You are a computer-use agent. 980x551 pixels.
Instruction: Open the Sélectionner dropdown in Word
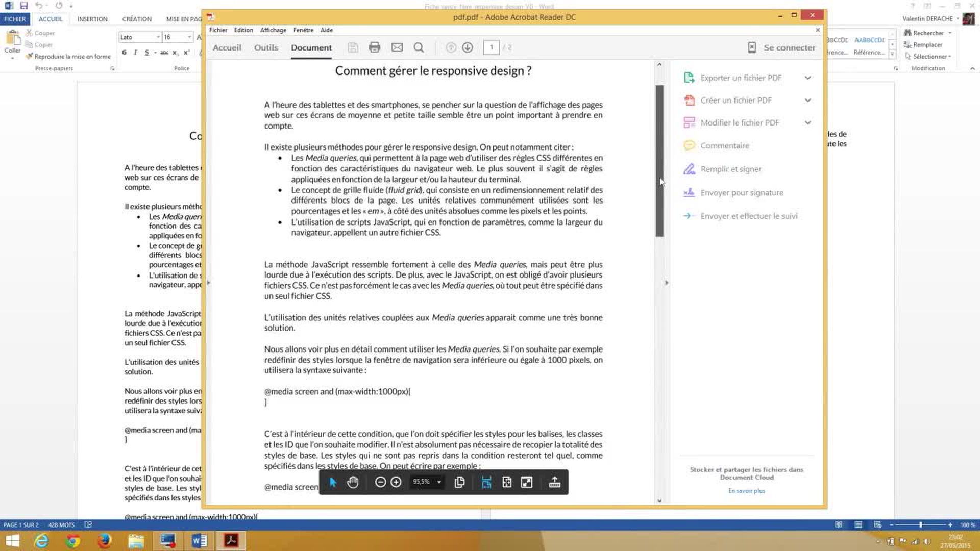pyautogui.click(x=928, y=57)
